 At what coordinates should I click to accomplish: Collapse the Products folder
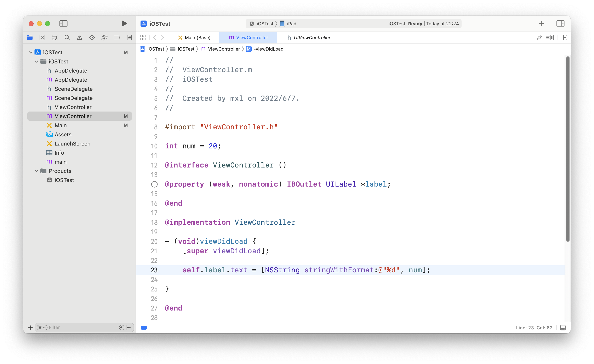(x=36, y=171)
